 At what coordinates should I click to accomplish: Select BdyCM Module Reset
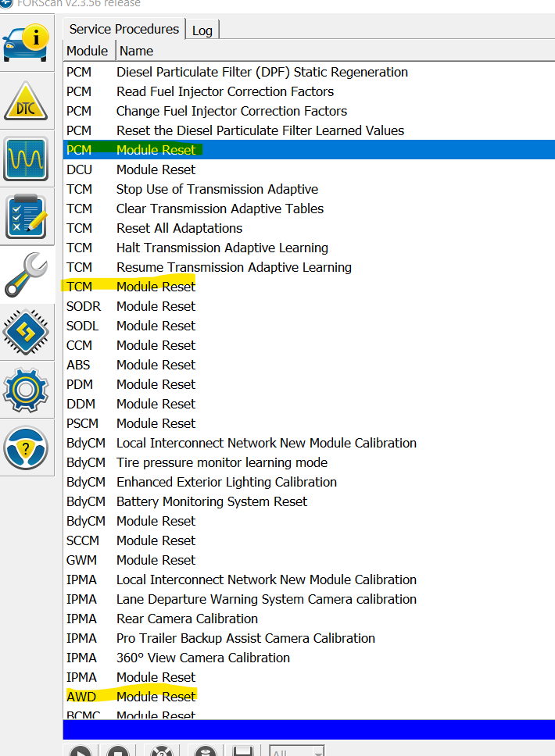pos(309,521)
